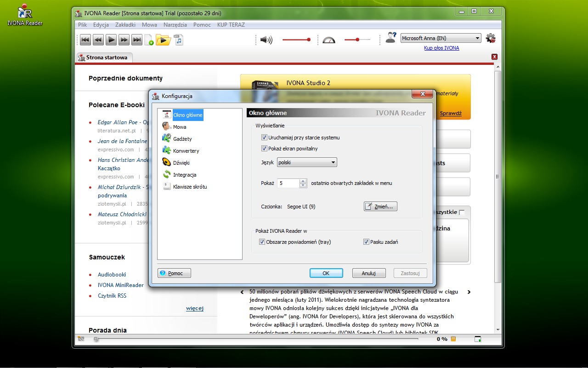Click the new document icon
The width and height of the screenshot is (588, 368).
click(x=149, y=40)
